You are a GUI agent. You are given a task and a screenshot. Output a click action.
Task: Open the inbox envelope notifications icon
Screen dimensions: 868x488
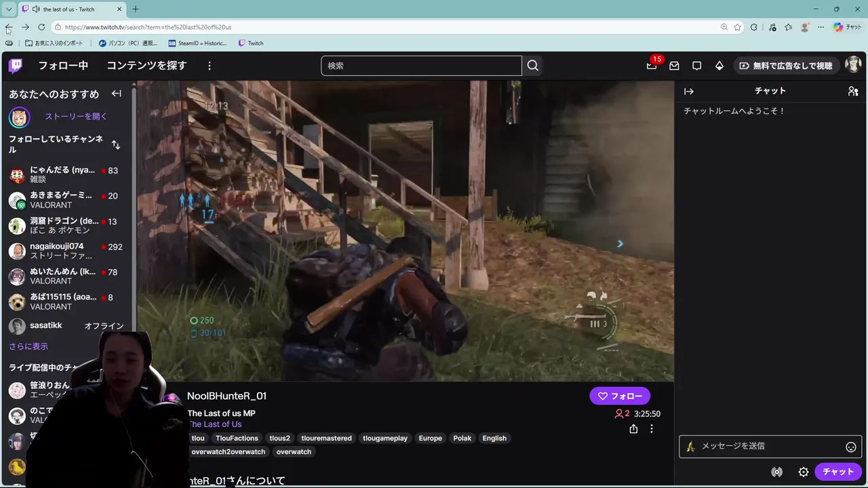point(674,66)
